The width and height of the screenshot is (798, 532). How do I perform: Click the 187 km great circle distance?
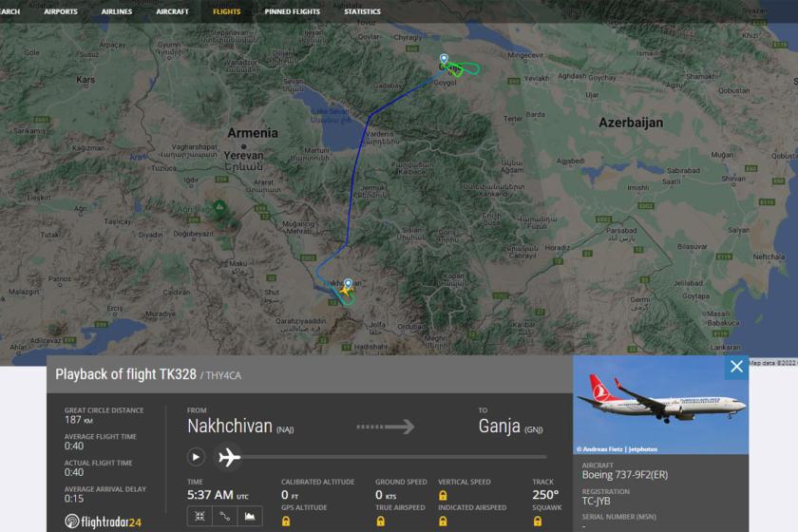click(78, 420)
